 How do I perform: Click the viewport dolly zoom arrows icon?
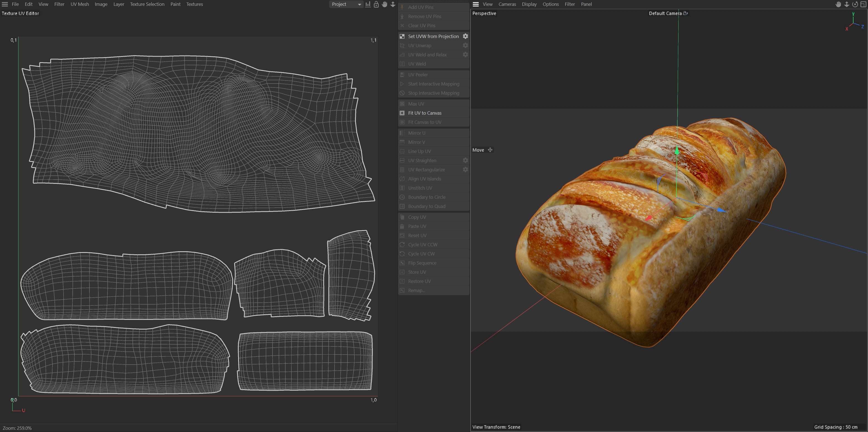[846, 4]
